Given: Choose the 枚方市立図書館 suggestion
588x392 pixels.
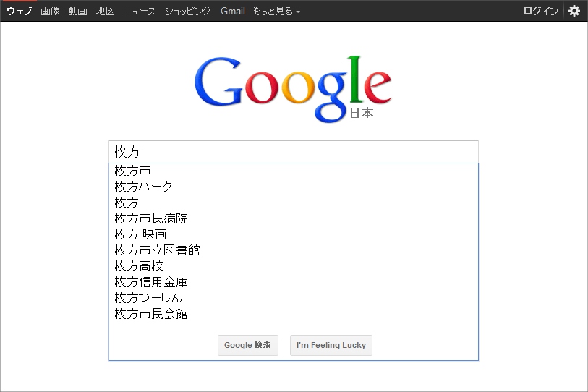Looking at the screenshot, I should pos(157,250).
